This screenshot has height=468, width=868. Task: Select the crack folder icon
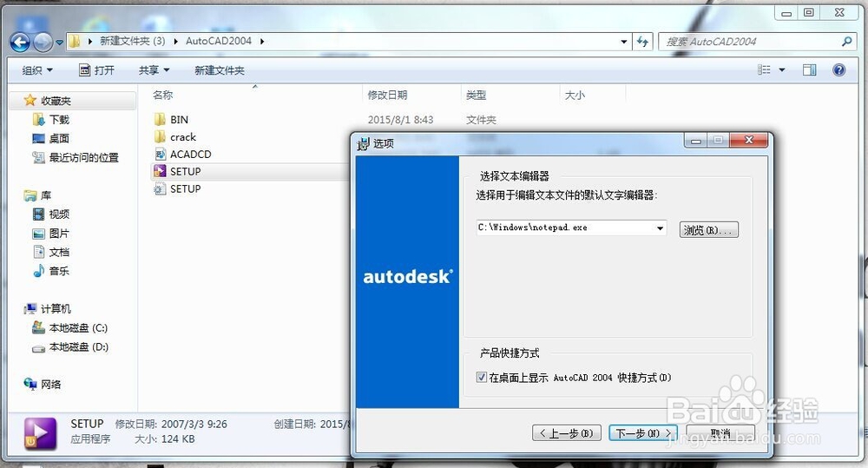tap(160, 137)
